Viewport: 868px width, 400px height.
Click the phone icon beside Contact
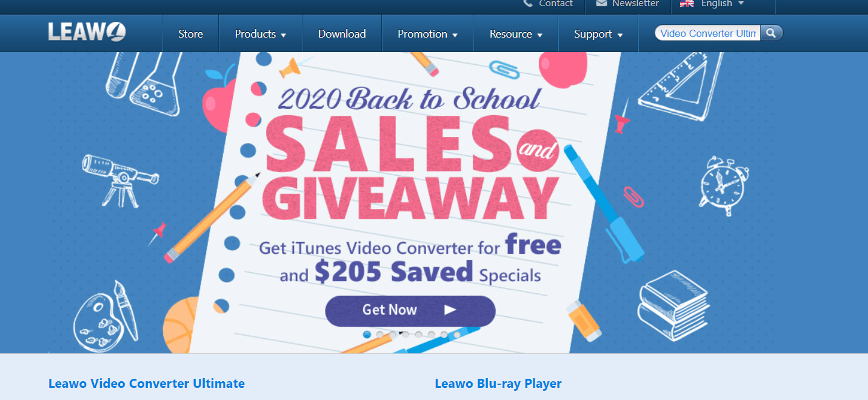(528, 4)
